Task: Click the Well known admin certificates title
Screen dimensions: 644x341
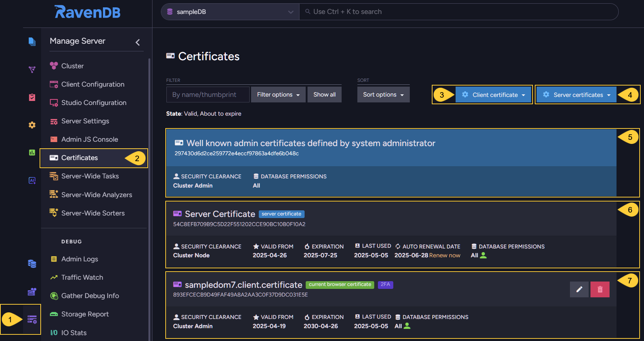Action: (x=311, y=143)
